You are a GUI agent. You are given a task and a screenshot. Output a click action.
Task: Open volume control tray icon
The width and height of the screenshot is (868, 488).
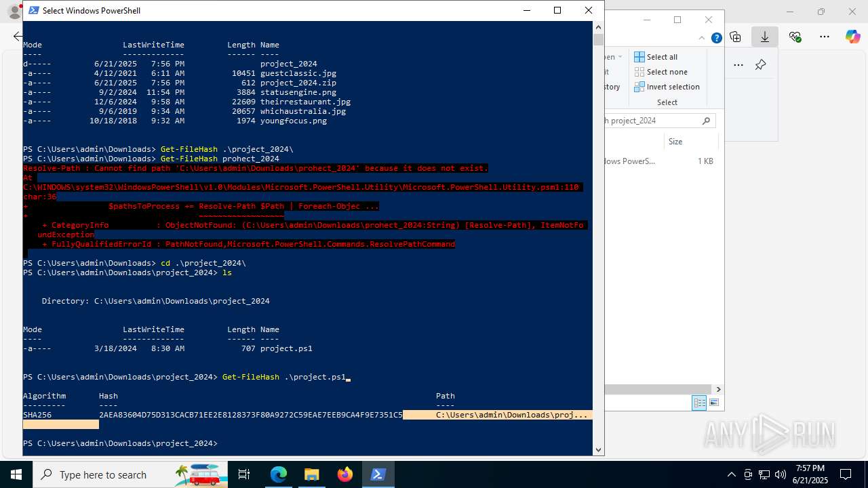click(781, 474)
